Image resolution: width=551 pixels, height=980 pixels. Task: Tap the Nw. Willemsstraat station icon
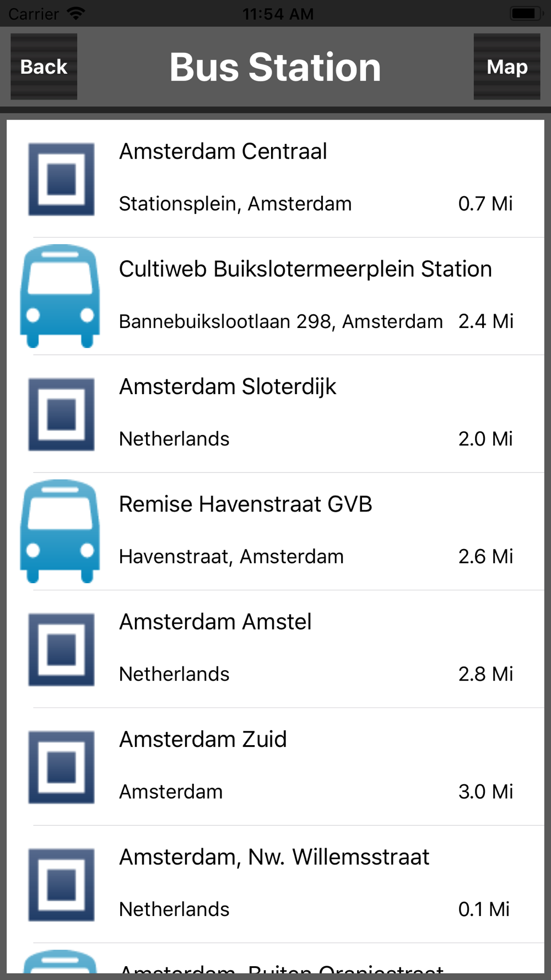tap(61, 885)
